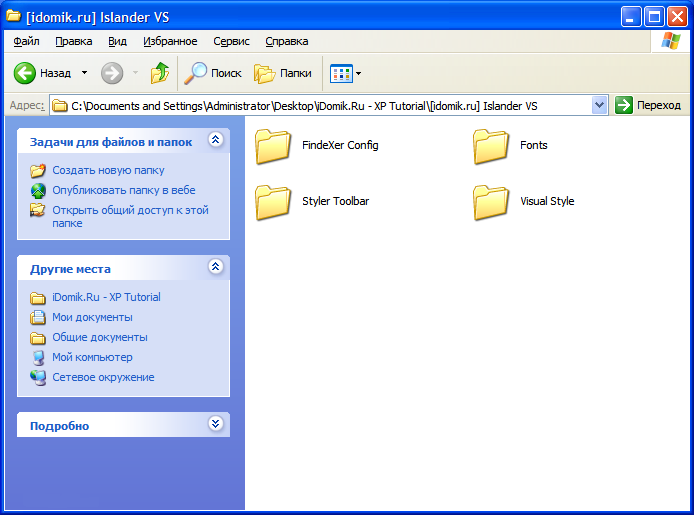Click the iDomik.Ru folder icon in sidebar
The image size is (694, 515).
coord(38,298)
